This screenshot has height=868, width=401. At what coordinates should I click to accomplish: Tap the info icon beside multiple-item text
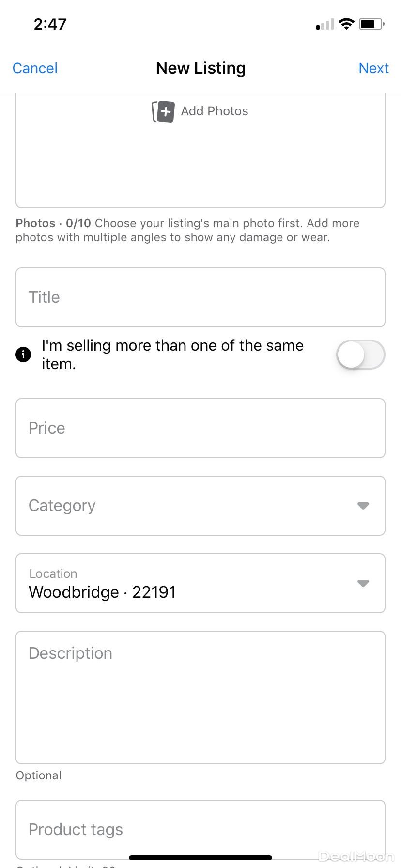tap(23, 355)
